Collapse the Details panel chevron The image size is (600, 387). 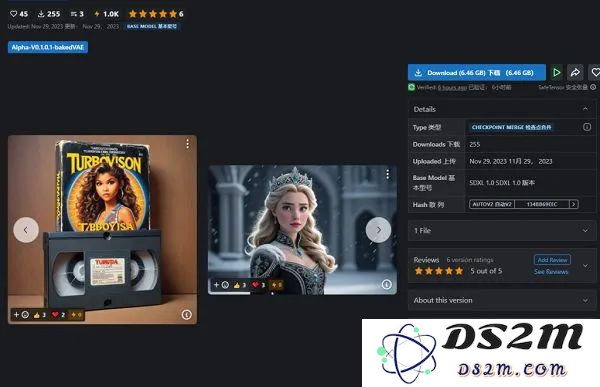[x=585, y=109]
